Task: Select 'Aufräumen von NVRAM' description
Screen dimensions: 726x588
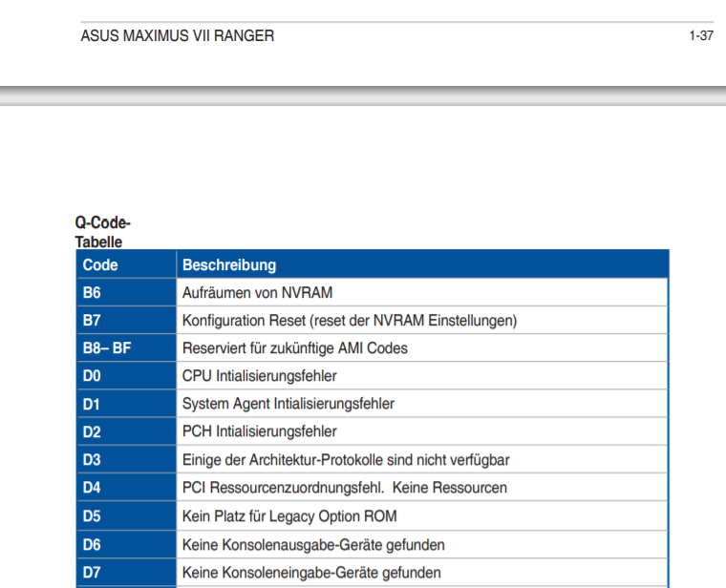Action: point(257,293)
